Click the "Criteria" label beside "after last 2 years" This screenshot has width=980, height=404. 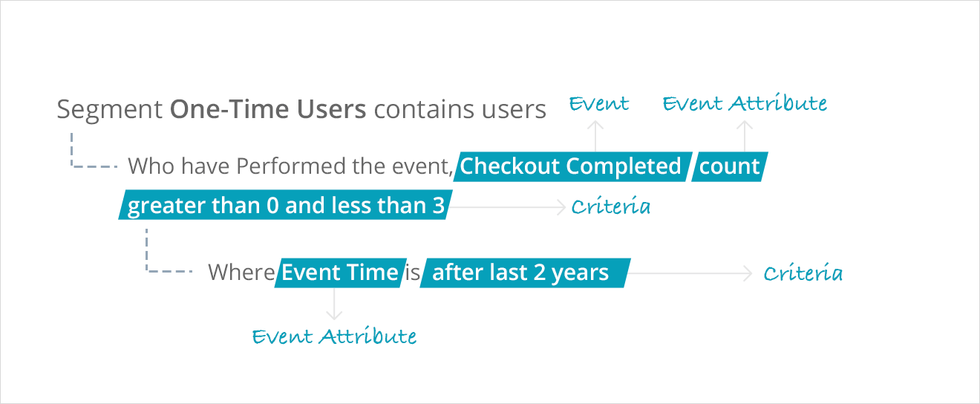click(x=803, y=274)
